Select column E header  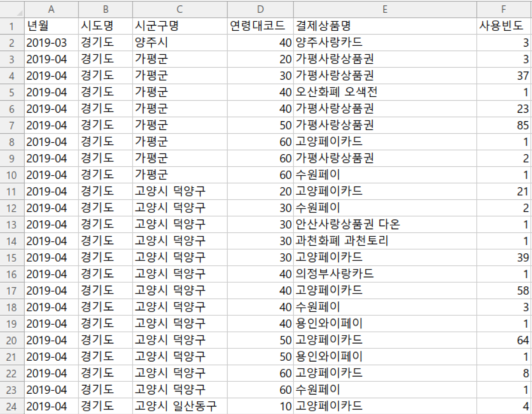coord(385,9)
